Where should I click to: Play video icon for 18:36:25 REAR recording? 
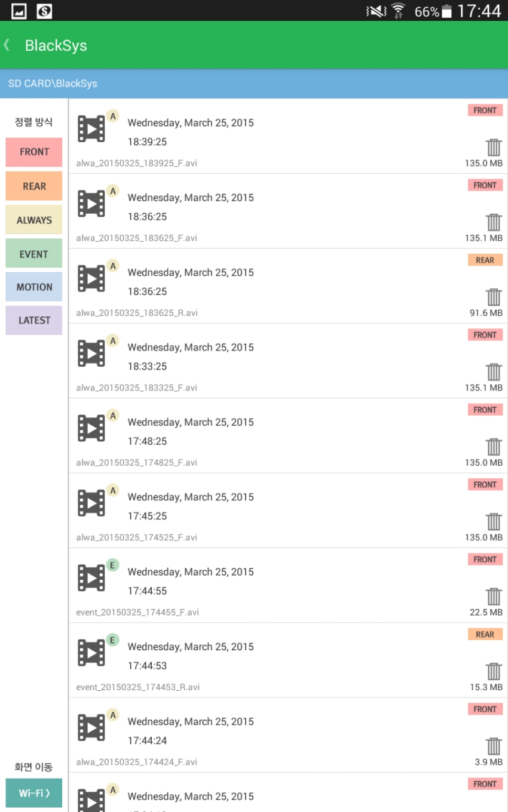[x=91, y=279]
